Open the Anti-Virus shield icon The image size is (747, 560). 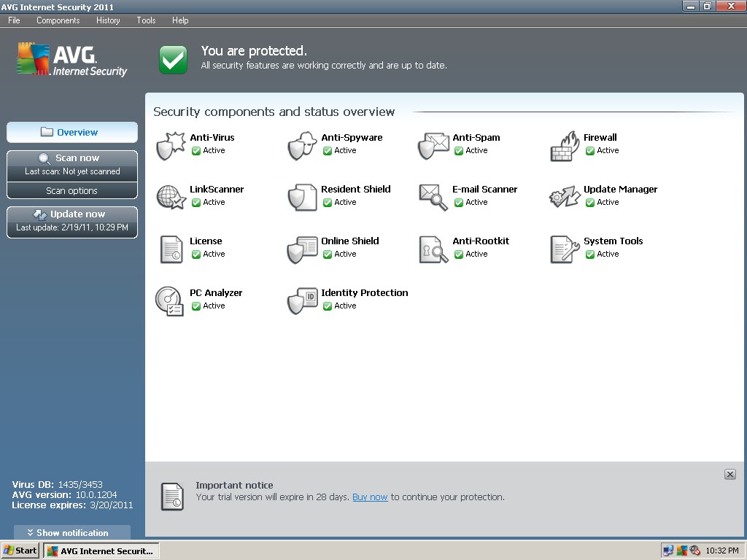[x=171, y=146]
